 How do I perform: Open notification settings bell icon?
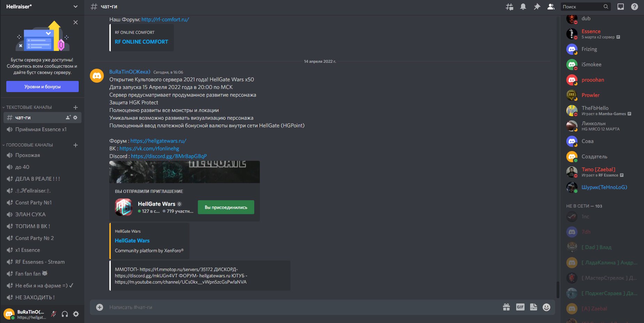[x=523, y=7]
